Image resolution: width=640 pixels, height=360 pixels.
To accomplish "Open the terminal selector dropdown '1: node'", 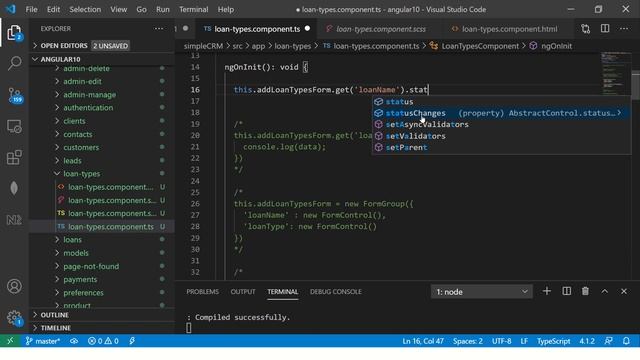I will (x=482, y=291).
